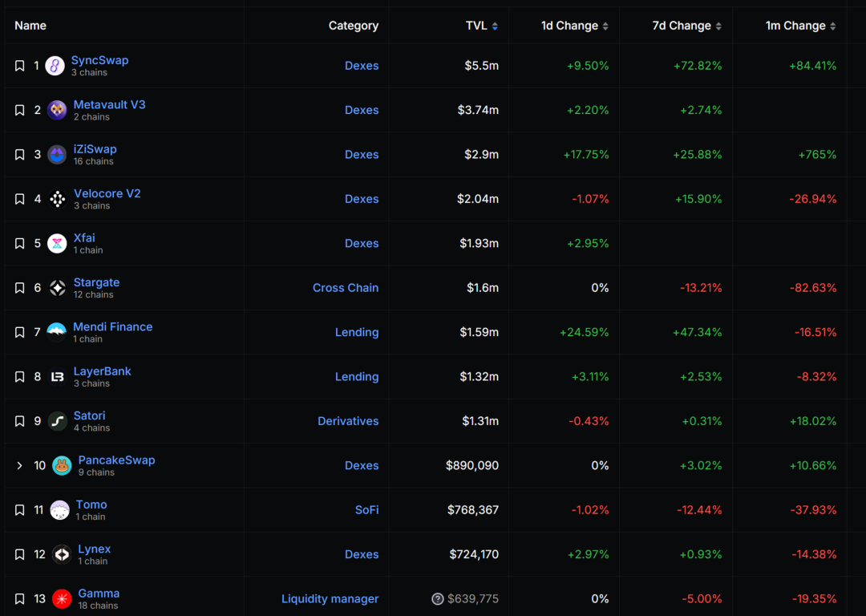Click the question mark icon beside Gamma TVL

click(438, 599)
